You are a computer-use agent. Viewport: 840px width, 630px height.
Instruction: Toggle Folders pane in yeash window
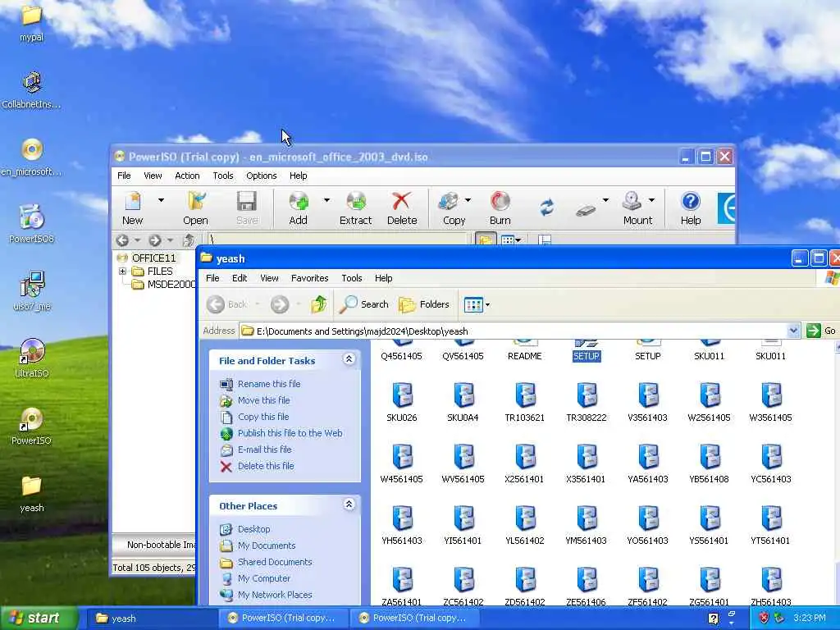(x=424, y=304)
